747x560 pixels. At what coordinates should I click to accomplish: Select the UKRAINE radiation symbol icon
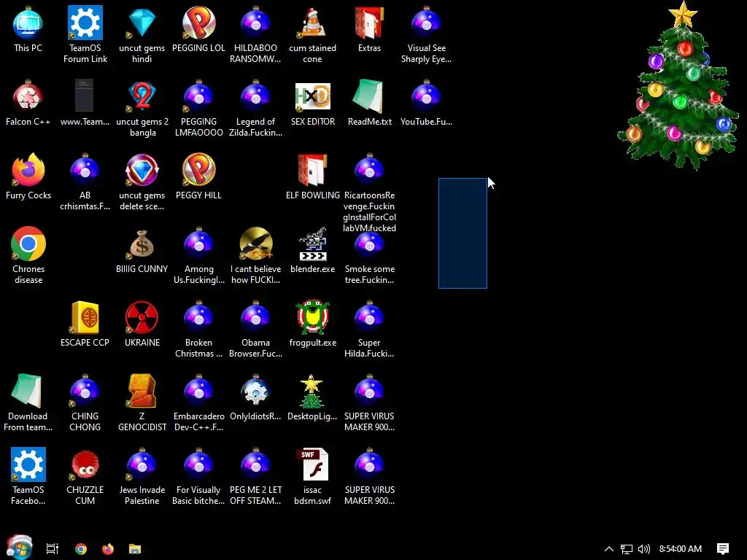tap(142, 317)
